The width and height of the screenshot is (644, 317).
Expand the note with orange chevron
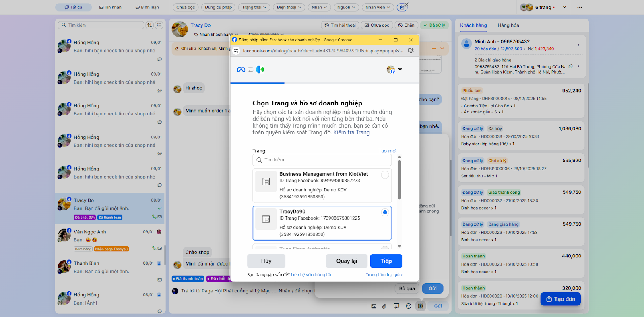[442, 49]
